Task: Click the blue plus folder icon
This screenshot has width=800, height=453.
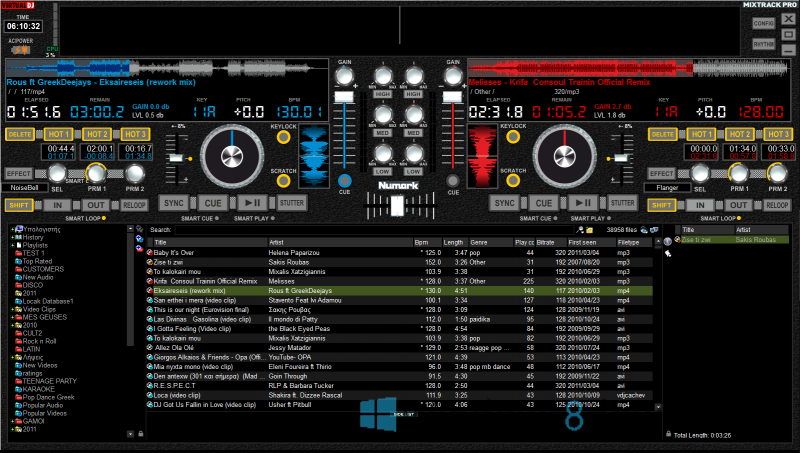Action: pyautogui.click(x=139, y=239)
